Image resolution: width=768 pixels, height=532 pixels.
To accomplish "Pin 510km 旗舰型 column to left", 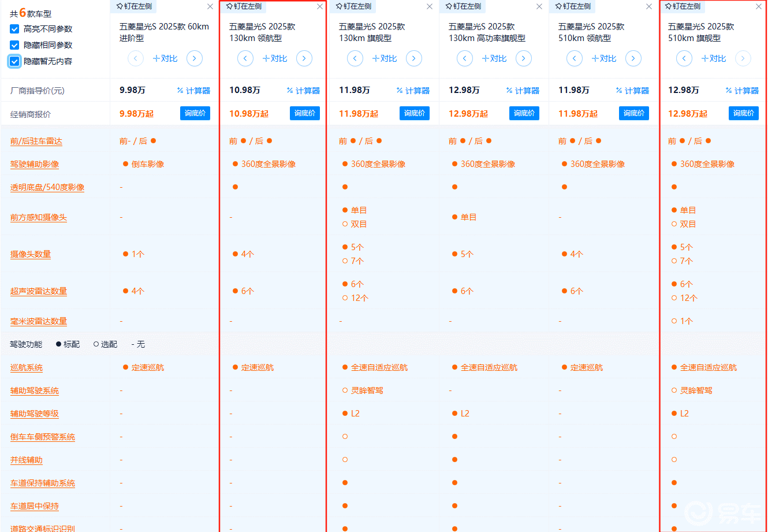I will pyautogui.click(x=683, y=6).
